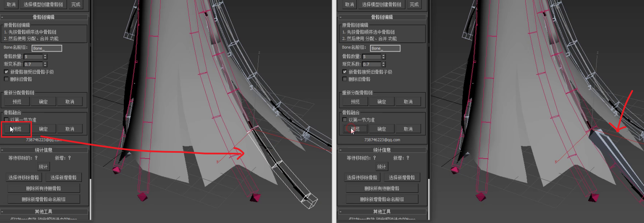This screenshot has height=223, width=644.
Task: Click 选择新增骨骼 button in right screenshot
Action: (x=402, y=178)
